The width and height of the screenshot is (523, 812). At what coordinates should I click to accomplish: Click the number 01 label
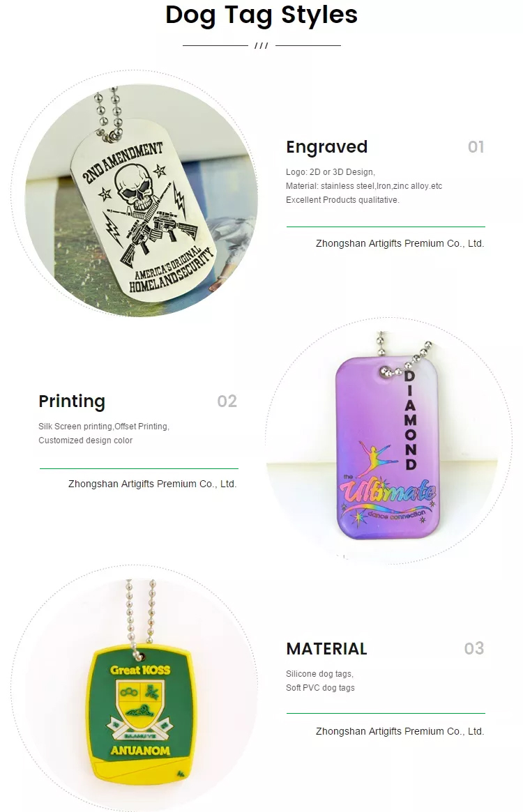point(476,147)
